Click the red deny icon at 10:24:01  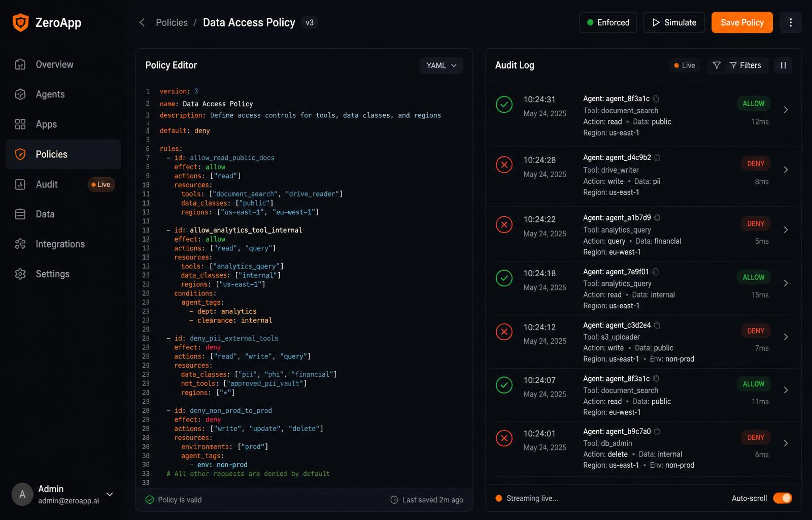click(504, 438)
